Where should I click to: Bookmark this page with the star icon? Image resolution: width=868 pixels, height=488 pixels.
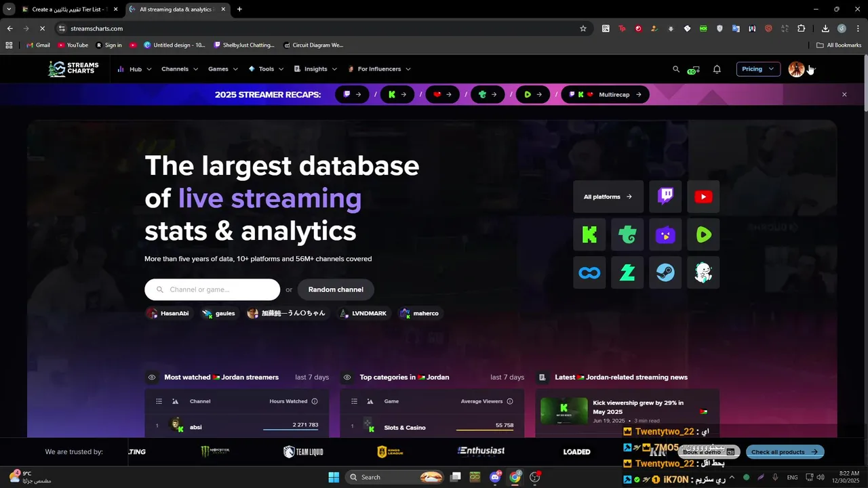[583, 28]
